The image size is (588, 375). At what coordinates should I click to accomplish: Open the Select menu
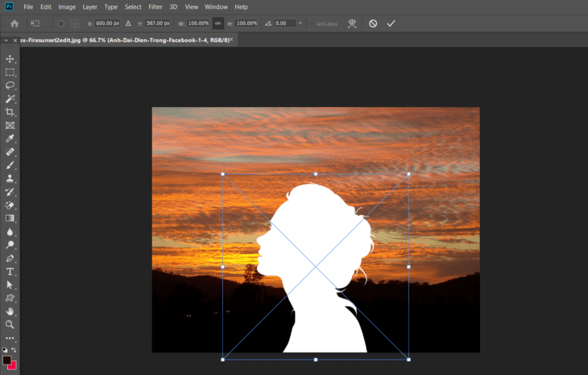pos(133,6)
